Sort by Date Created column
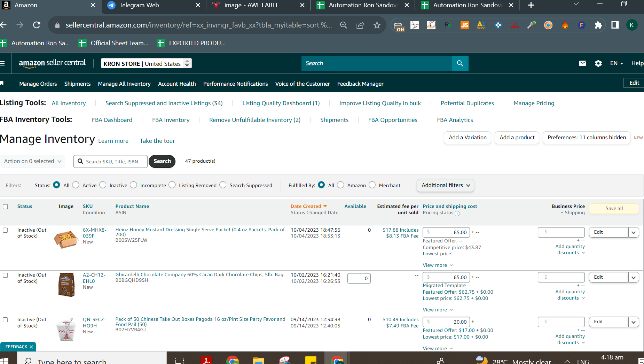644x364 pixels. 309,207
